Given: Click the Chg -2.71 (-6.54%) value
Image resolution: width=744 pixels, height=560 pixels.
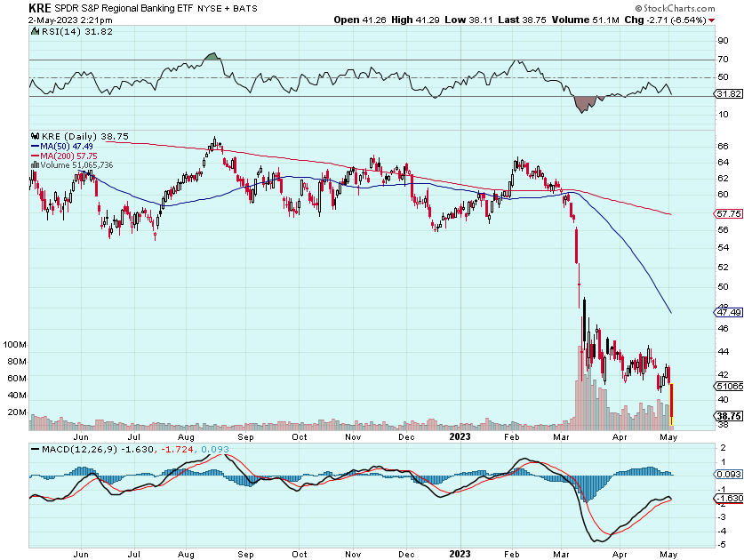Looking at the screenshot, I should click(665, 20).
